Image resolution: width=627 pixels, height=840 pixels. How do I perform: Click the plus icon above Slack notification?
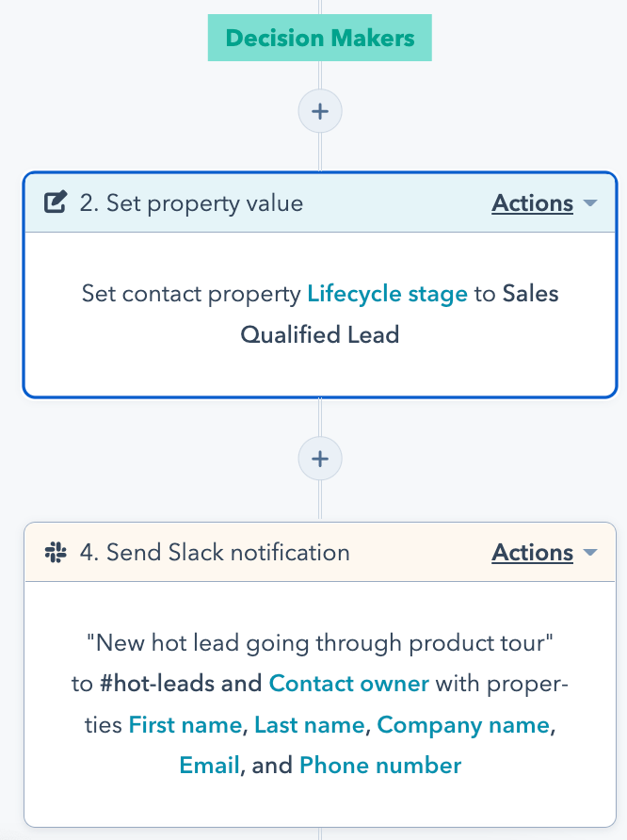[x=320, y=459]
